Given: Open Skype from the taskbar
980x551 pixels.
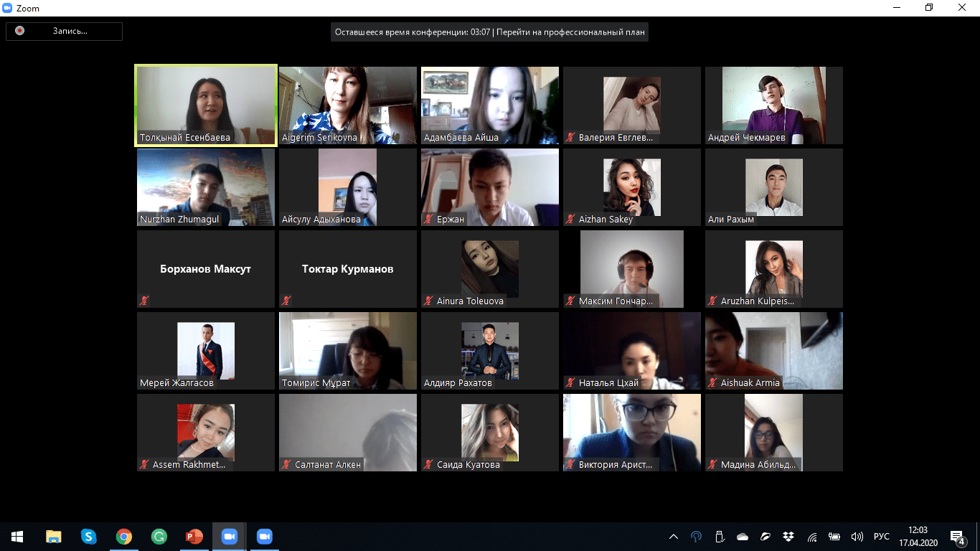Looking at the screenshot, I should tap(89, 536).
